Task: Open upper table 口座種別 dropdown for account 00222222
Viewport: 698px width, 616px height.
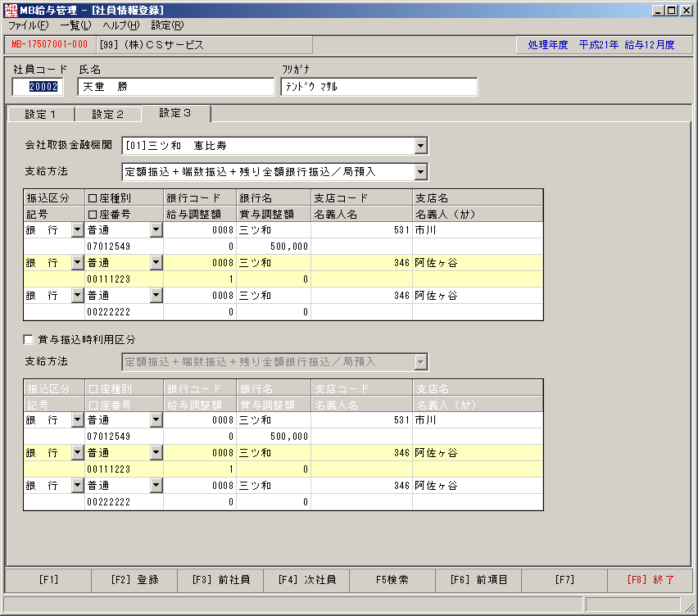Action: [x=156, y=296]
